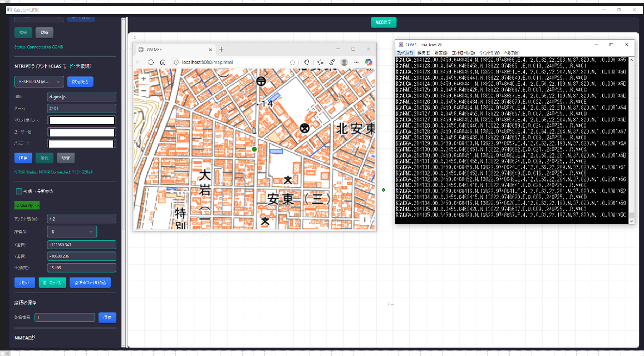
Task: Open Tera Term ファイル(F) menu
Action: pyautogui.click(x=405, y=53)
